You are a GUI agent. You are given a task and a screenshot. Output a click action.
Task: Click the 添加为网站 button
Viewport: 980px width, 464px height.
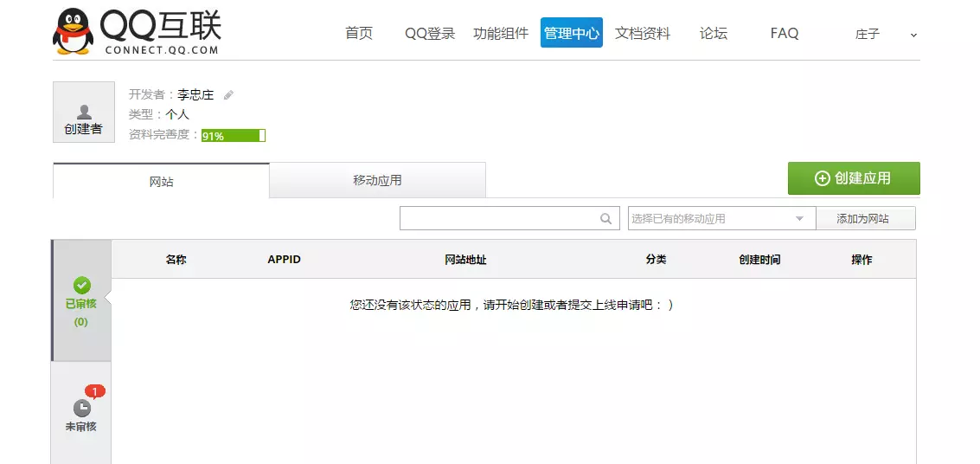coord(866,218)
